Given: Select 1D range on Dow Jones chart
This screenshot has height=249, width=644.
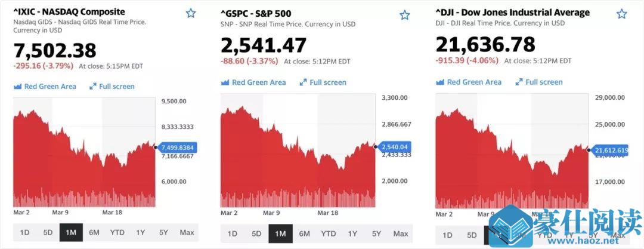Looking at the screenshot, I should pos(447,235).
